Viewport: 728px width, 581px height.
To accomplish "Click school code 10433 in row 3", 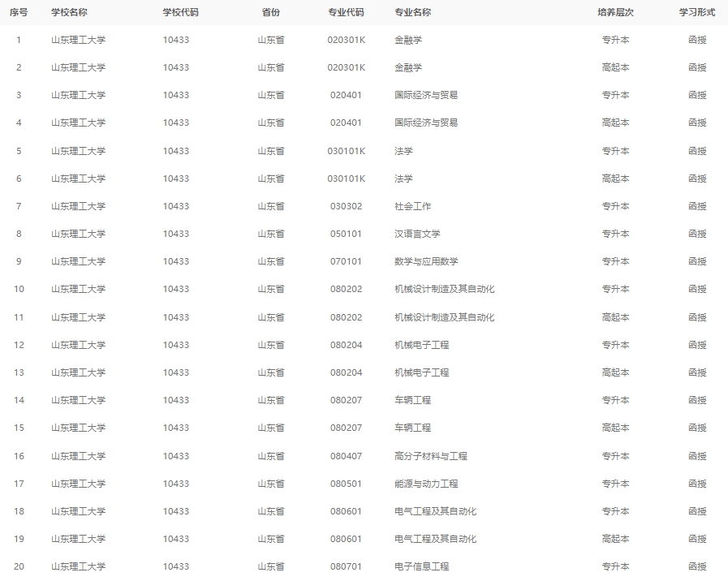I will coord(176,95).
